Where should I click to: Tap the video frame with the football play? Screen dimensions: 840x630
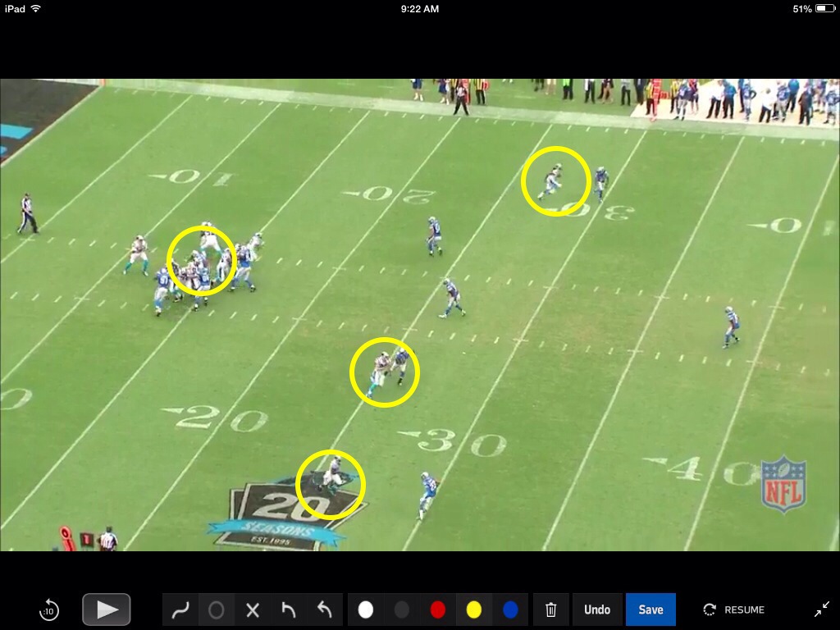pos(420,315)
